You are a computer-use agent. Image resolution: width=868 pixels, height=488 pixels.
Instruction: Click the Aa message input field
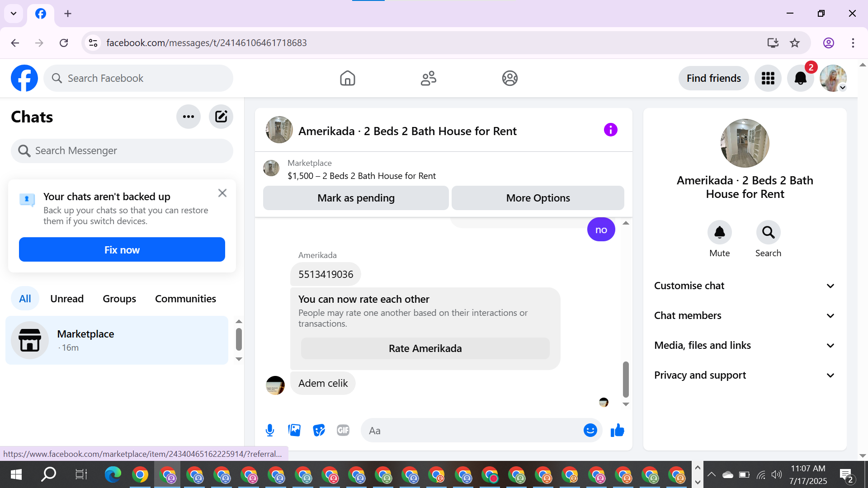coord(472,431)
